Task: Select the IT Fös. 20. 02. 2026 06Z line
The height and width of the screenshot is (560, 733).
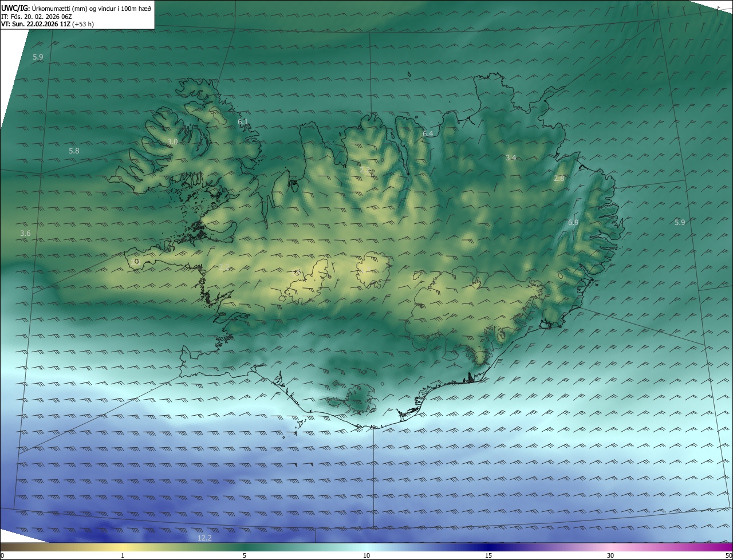Action: 36,17
